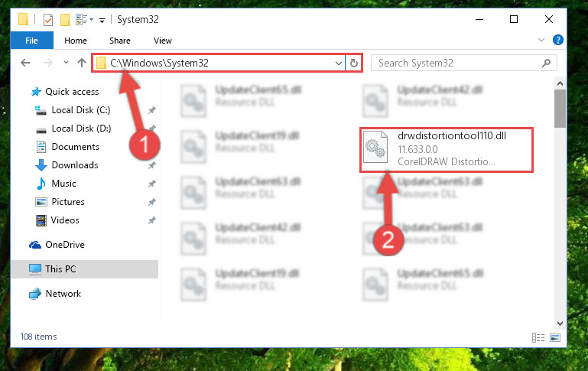
Task: Go up one folder level
Action: coord(81,63)
